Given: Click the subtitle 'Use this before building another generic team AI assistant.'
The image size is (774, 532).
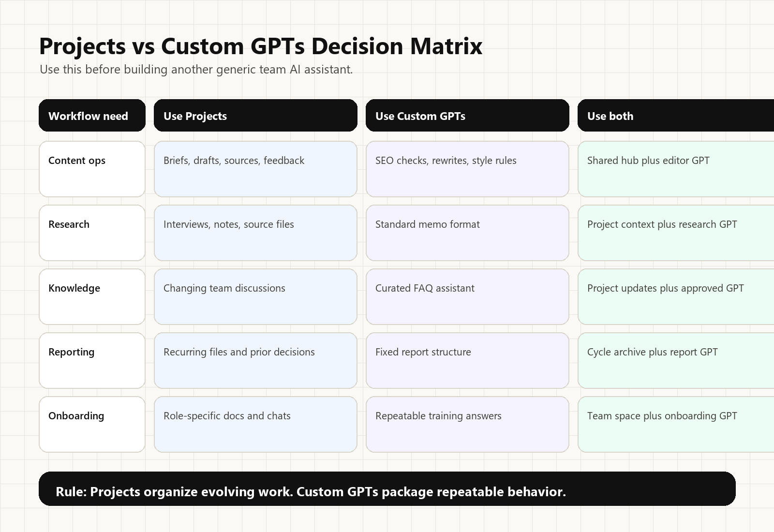Looking at the screenshot, I should coord(196,70).
